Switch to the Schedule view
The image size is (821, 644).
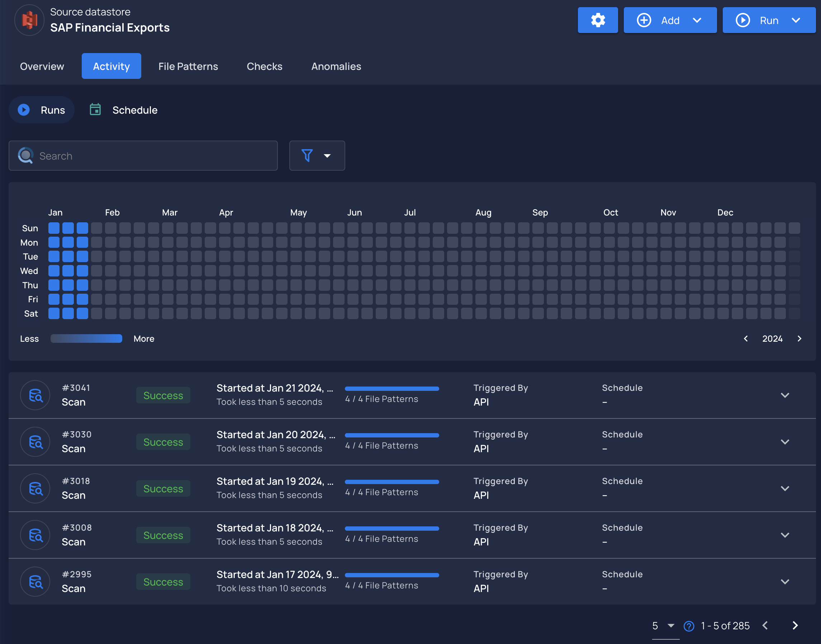[x=124, y=110]
